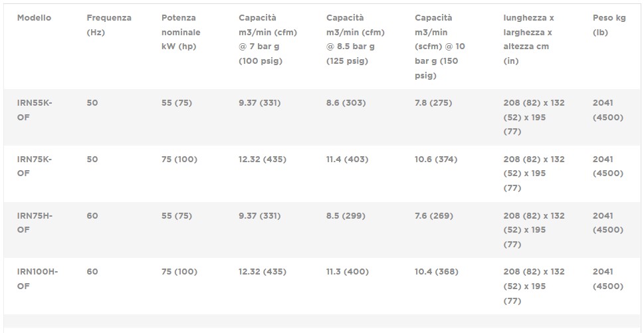Select the Capacità @ 7 bar g header
Image resolution: width=644 pixels, height=333 pixels.
pyautogui.click(x=268, y=39)
